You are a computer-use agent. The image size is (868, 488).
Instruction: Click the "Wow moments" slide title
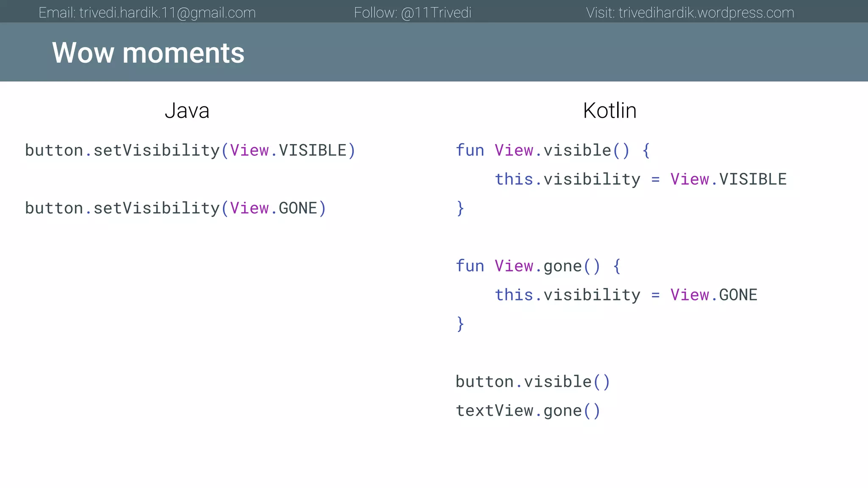point(148,53)
